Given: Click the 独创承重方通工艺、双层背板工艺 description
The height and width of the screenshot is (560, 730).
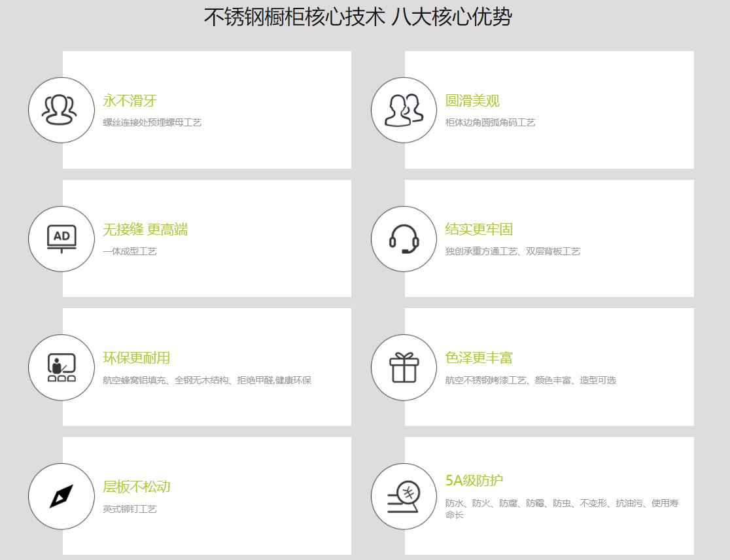Looking at the screenshot, I should 512,251.
